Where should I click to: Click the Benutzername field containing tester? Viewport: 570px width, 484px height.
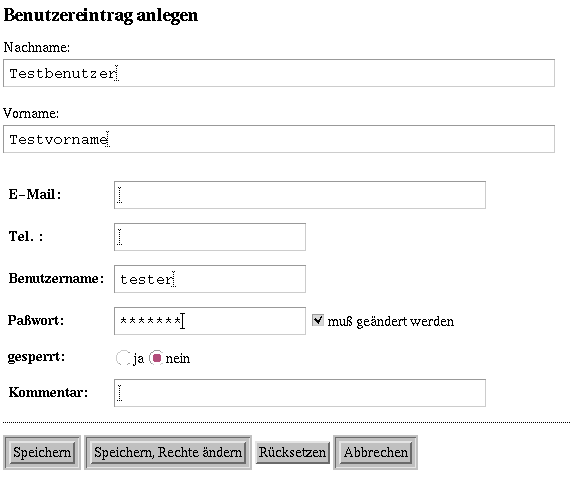click(x=210, y=279)
